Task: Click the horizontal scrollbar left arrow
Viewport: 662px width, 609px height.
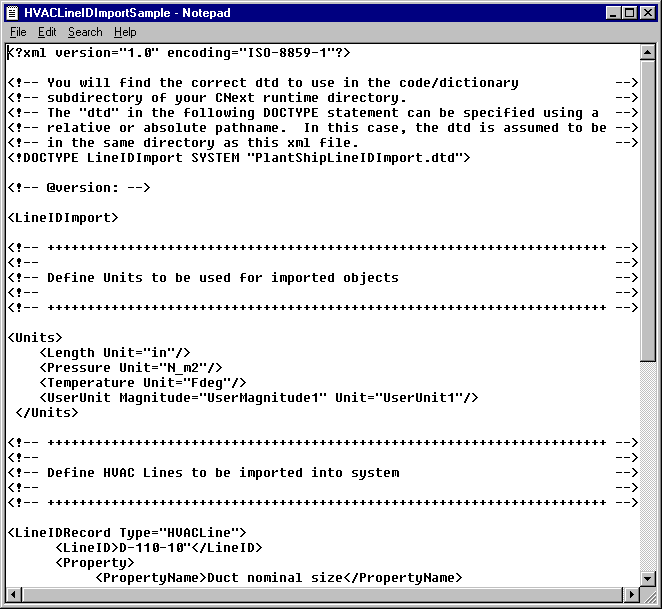Action: tap(14, 595)
